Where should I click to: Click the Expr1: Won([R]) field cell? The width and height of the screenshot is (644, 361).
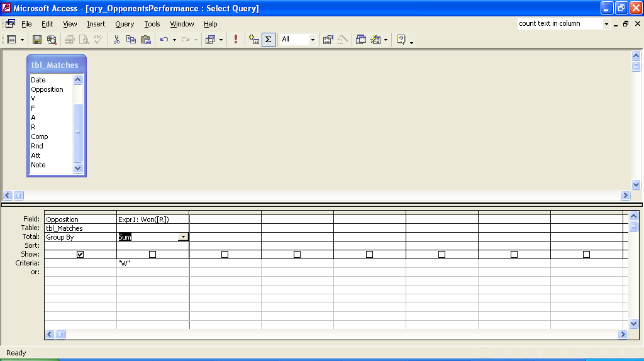pyautogui.click(x=153, y=219)
